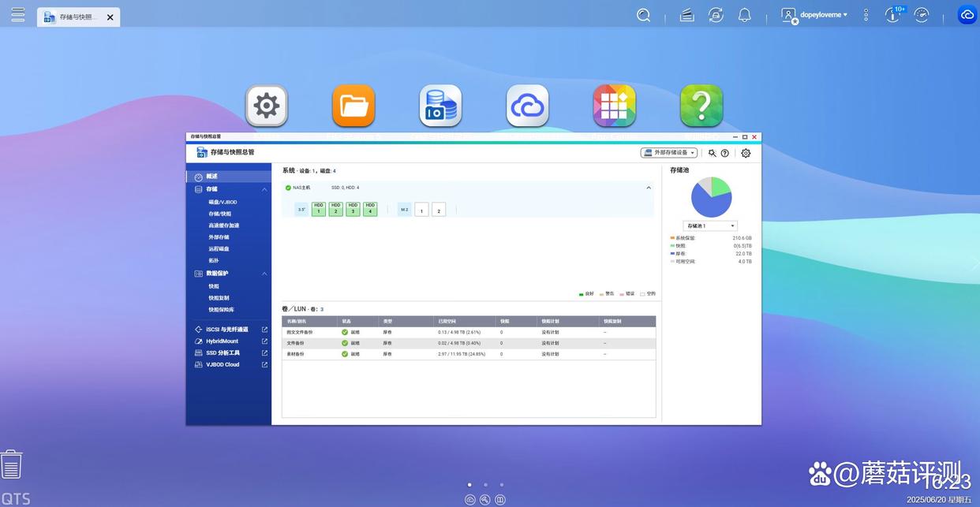Open the green Help Center question mark icon
980x507 pixels.
pos(701,106)
